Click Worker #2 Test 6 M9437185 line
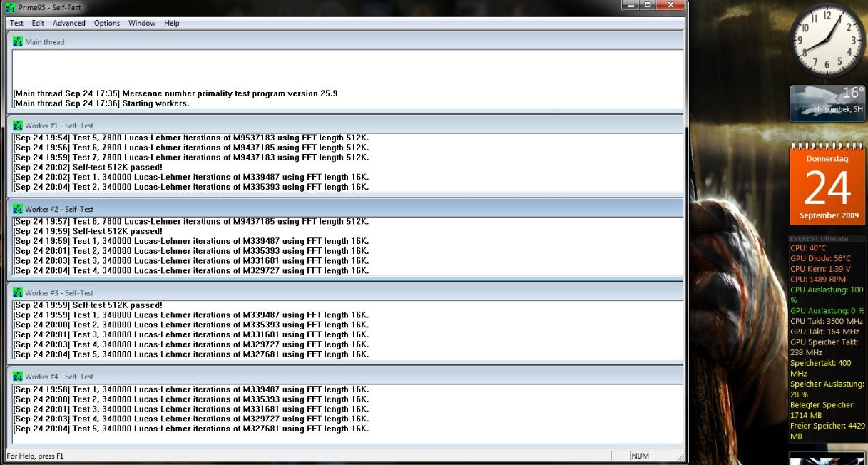 coord(191,222)
